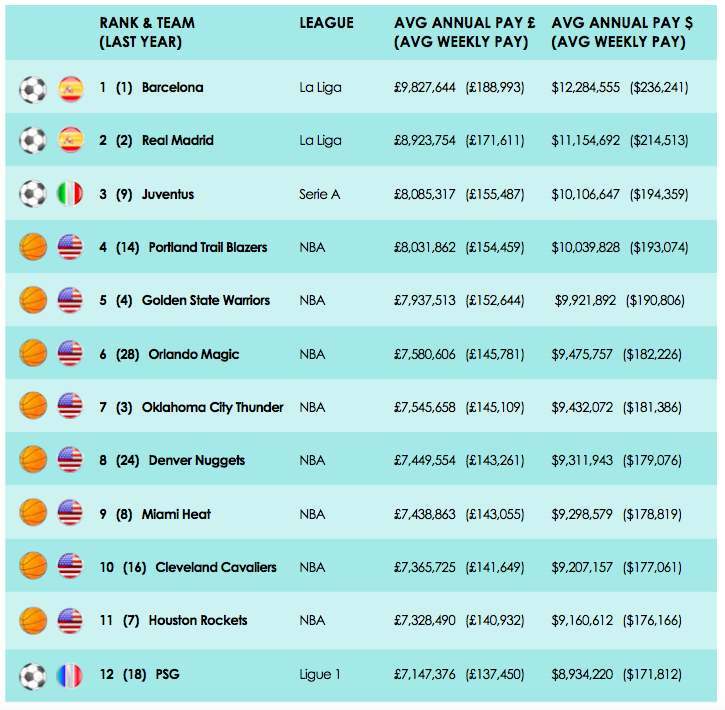Click the Serie A league label
The image size is (725, 710).
(x=319, y=194)
